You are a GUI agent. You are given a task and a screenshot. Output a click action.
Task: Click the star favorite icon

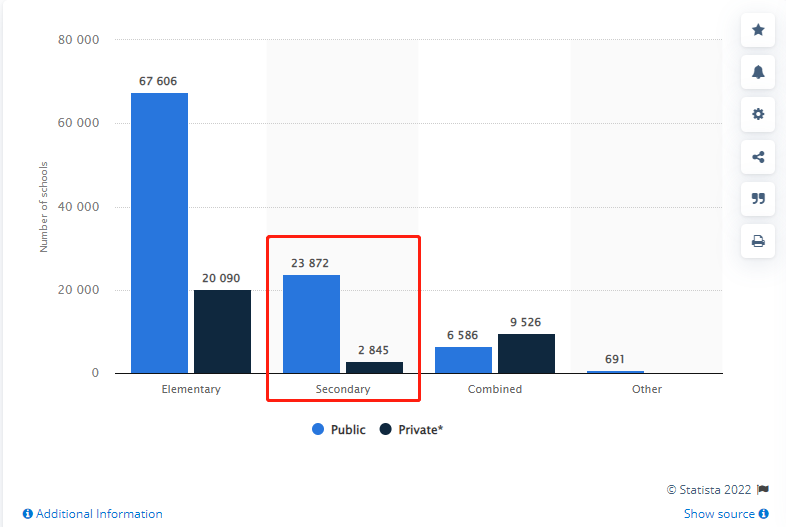click(758, 30)
